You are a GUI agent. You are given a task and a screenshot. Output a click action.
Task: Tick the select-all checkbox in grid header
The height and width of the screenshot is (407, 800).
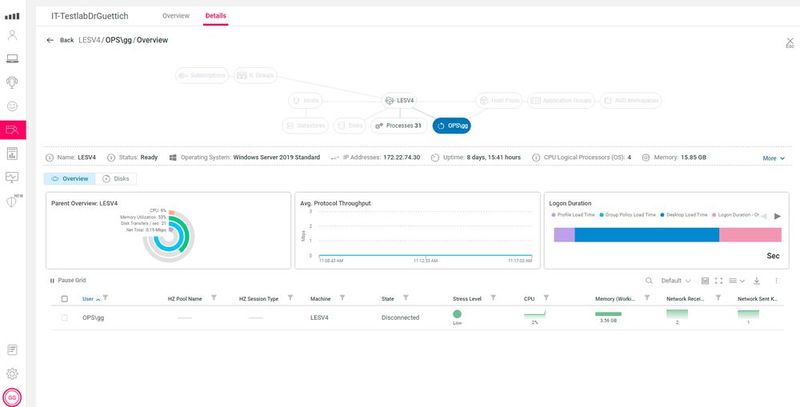click(64, 299)
